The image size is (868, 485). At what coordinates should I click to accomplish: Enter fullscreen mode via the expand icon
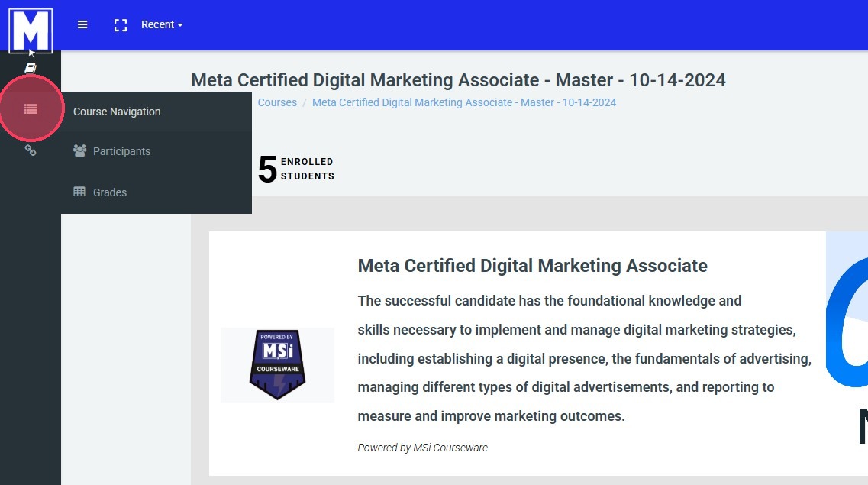point(120,25)
